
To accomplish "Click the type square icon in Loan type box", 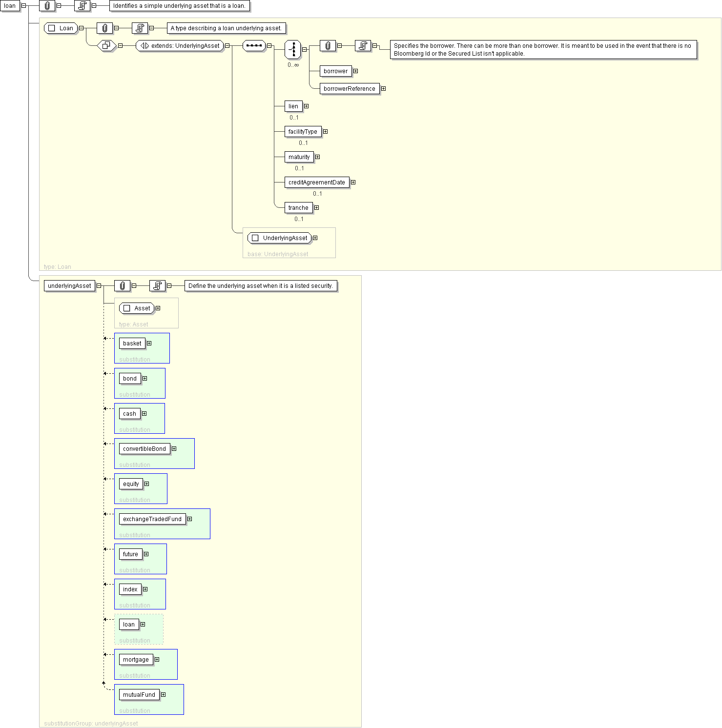I will (52, 28).
